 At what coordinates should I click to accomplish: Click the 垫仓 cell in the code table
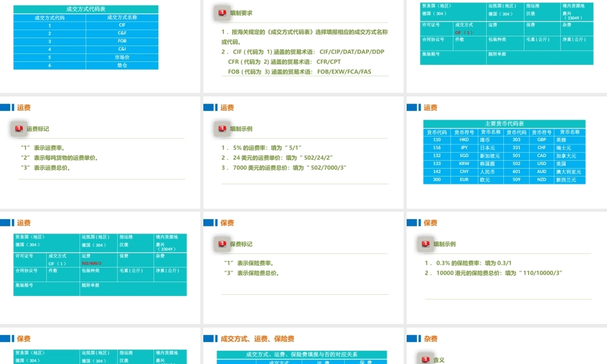coord(122,66)
